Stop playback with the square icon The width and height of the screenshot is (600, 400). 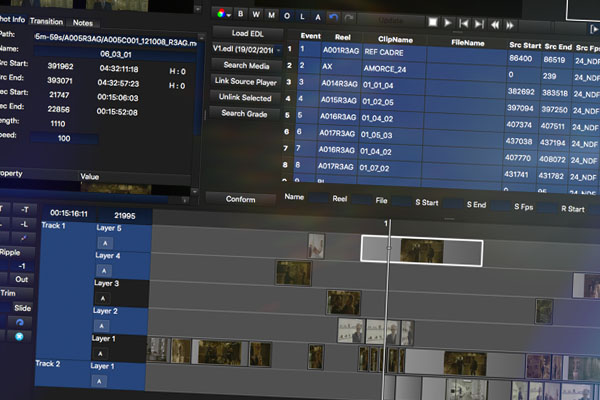433,22
